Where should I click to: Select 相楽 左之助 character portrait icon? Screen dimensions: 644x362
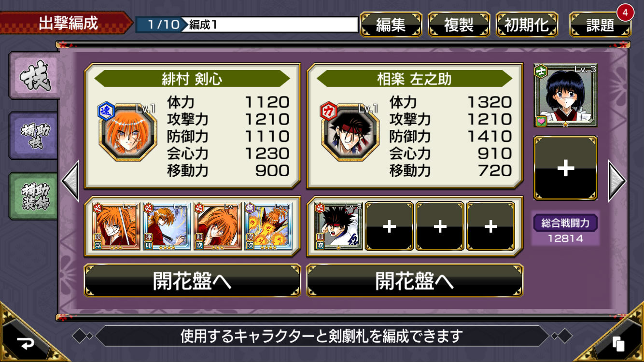pyautogui.click(x=350, y=133)
